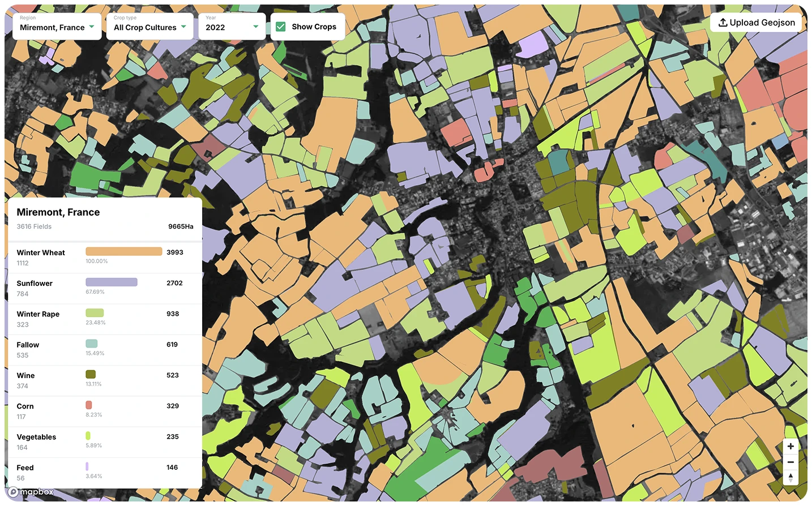Viewport: 812px width, 506px height.
Task: Select the Fallow row label
Action: [28, 345]
